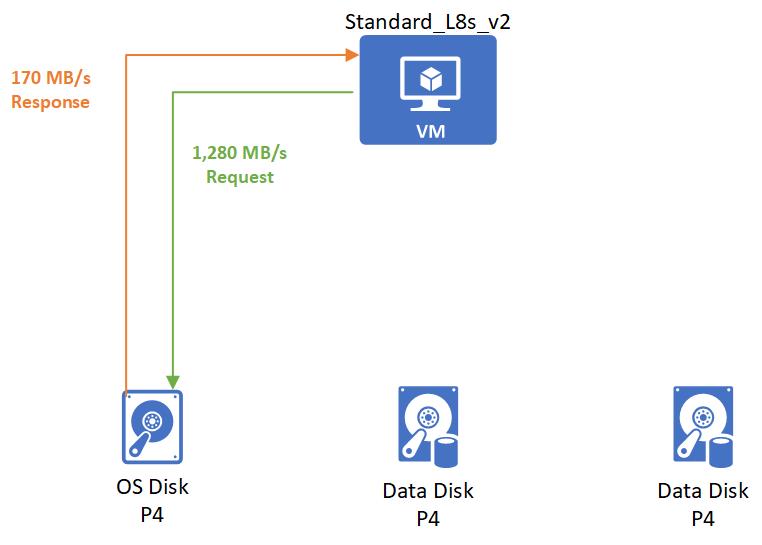
Task: Click the orange arrowhead entering the VM
Action: coord(352,54)
